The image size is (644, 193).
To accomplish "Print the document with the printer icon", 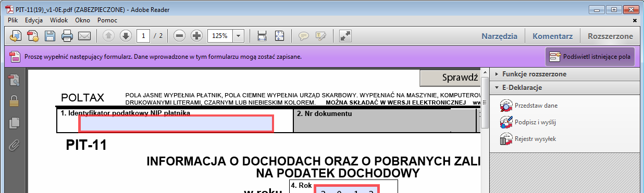I will (x=67, y=36).
